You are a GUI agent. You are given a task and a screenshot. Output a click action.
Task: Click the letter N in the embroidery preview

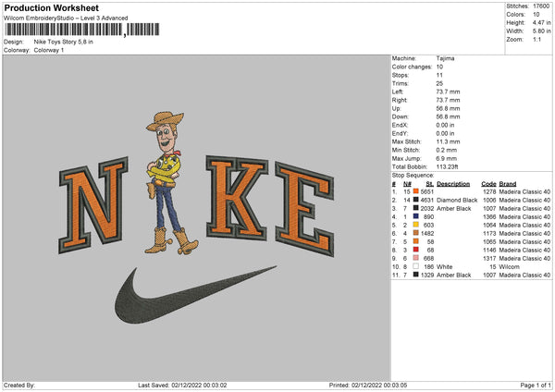point(93,204)
